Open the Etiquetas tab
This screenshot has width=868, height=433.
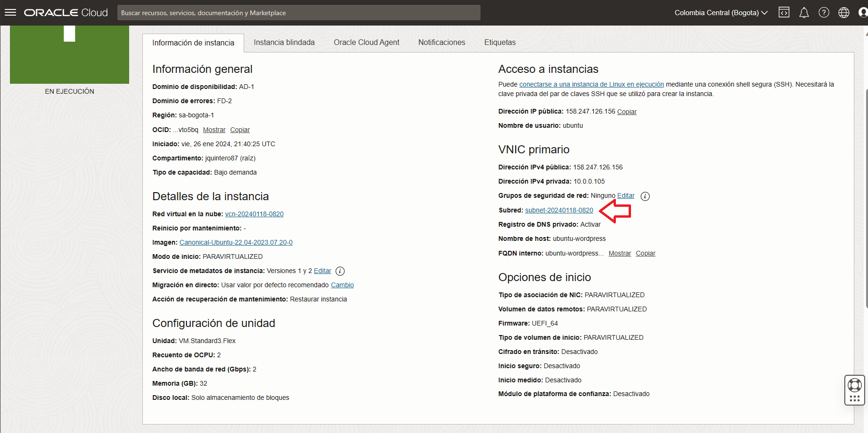(500, 43)
